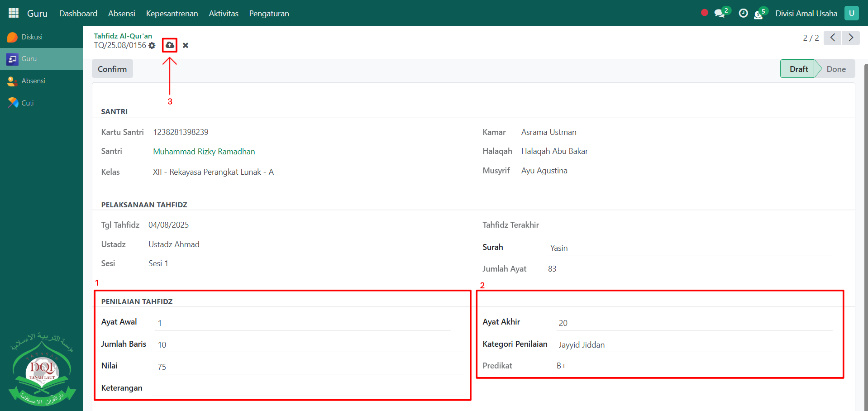The height and width of the screenshot is (411, 868).
Task: Open the Kepesantrenan menu
Action: (172, 14)
